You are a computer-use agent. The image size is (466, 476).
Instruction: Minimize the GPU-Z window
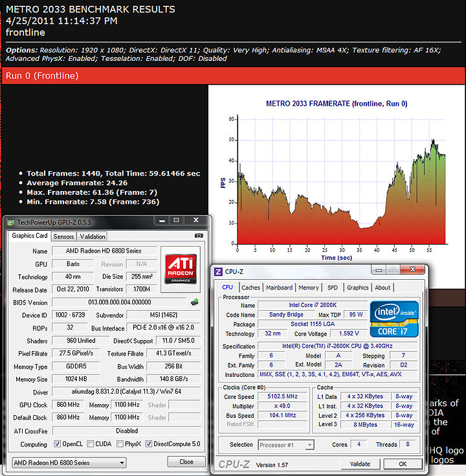[x=162, y=220]
